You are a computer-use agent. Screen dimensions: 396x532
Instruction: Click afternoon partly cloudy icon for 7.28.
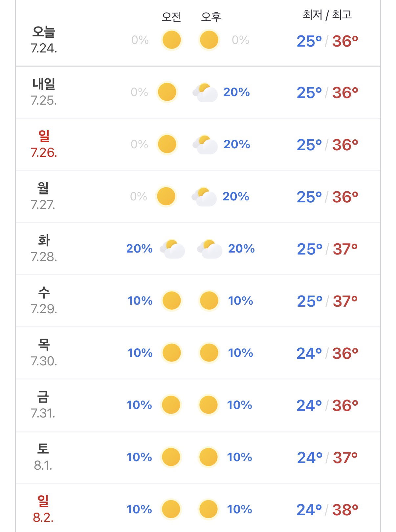[x=209, y=249]
